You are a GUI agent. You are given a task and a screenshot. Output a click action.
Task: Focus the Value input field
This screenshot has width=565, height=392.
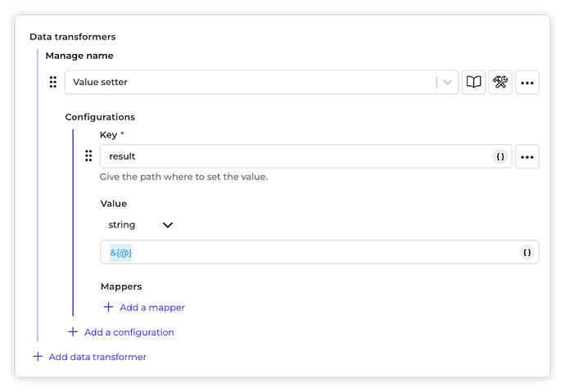(x=319, y=252)
